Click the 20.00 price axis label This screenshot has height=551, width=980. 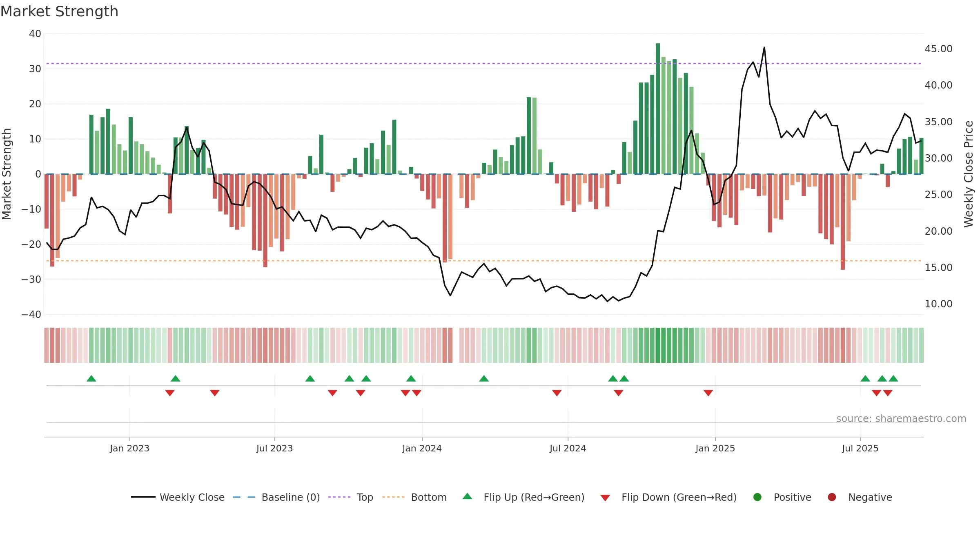pos(938,231)
